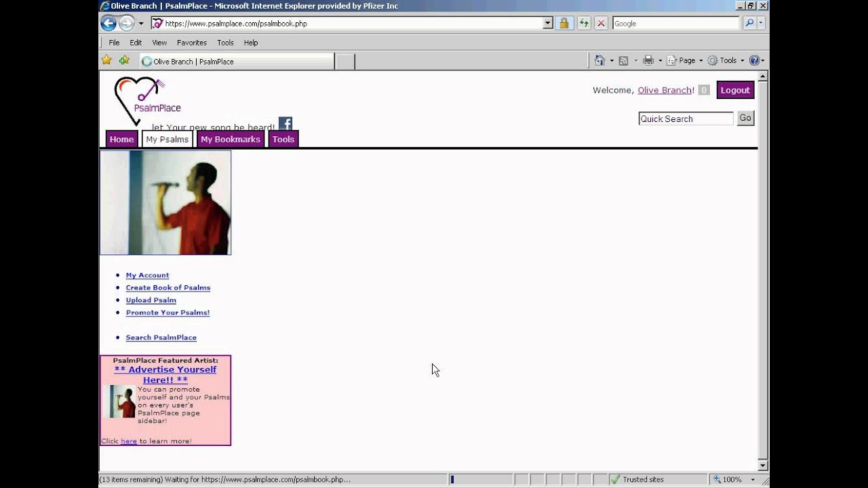The image size is (868, 488).
Task: Click the page scrollbar down arrow
Action: [x=763, y=466]
